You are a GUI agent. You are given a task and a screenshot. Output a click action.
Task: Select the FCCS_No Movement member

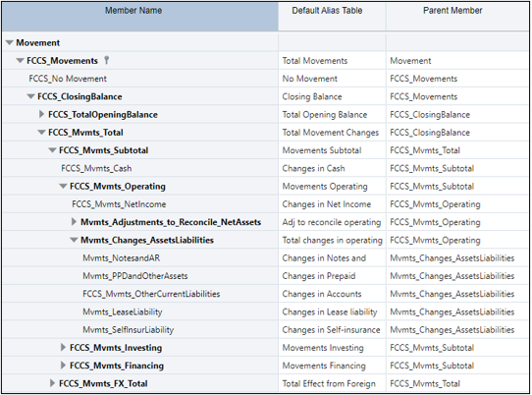[68, 79]
